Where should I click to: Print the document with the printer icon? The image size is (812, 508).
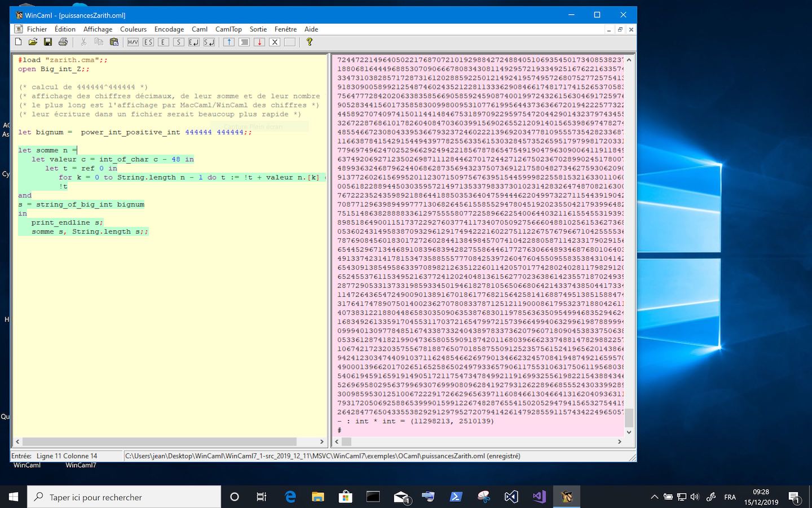pyautogui.click(x=63, y=42)
